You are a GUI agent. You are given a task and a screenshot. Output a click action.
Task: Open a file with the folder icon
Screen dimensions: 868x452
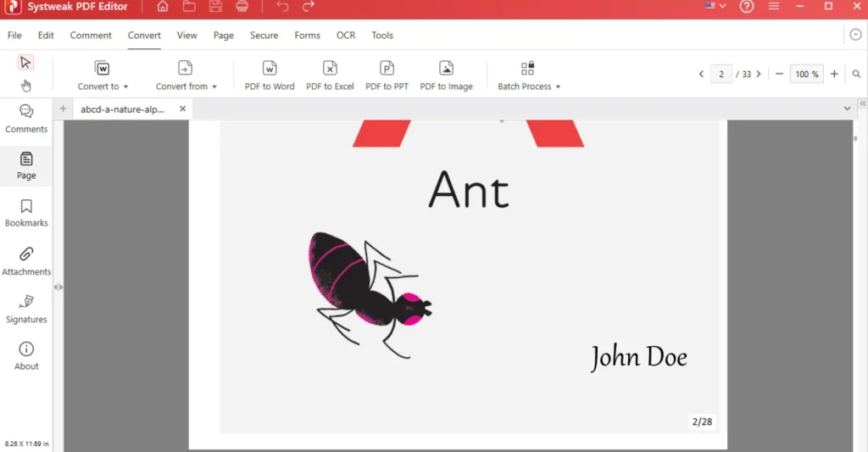coord(189,7)
